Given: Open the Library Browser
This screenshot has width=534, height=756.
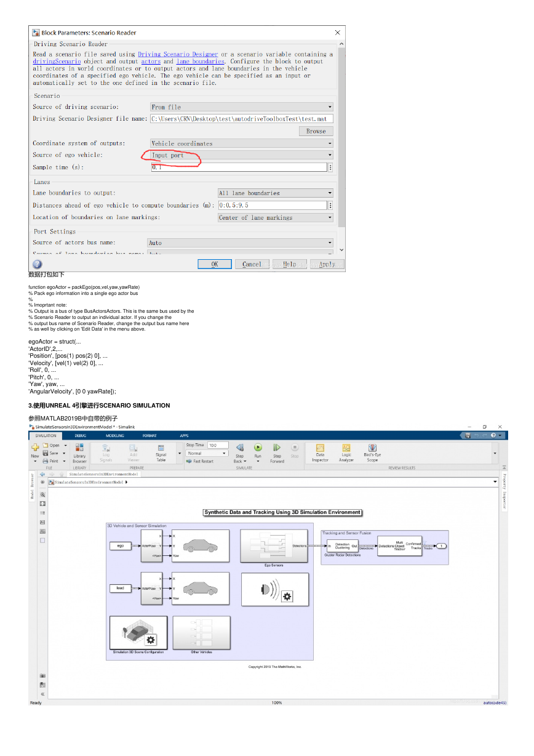Looking at the screenshot, I should [79, 452].
